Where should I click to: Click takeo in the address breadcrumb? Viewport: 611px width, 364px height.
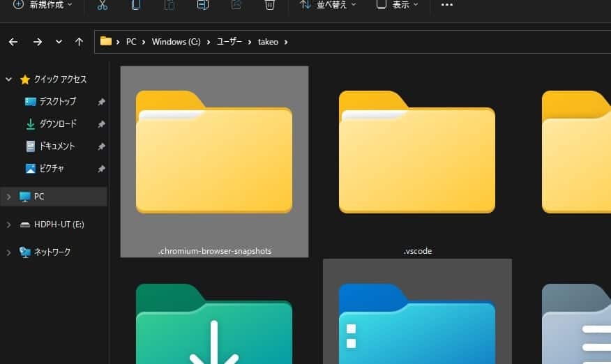(x=268, y=42)
